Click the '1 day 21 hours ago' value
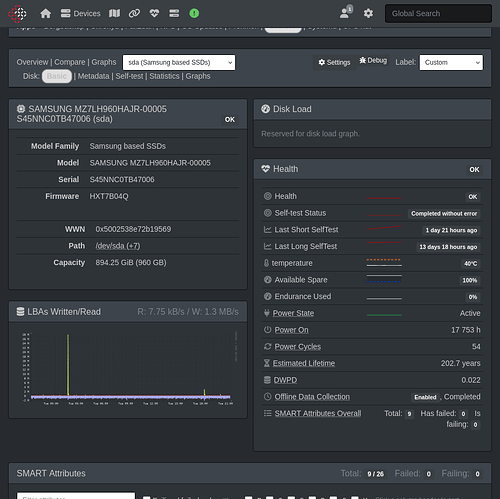Image resolution: width=500 pixels, height=499 pixels. pyautogui.click(x=451, y=230)
